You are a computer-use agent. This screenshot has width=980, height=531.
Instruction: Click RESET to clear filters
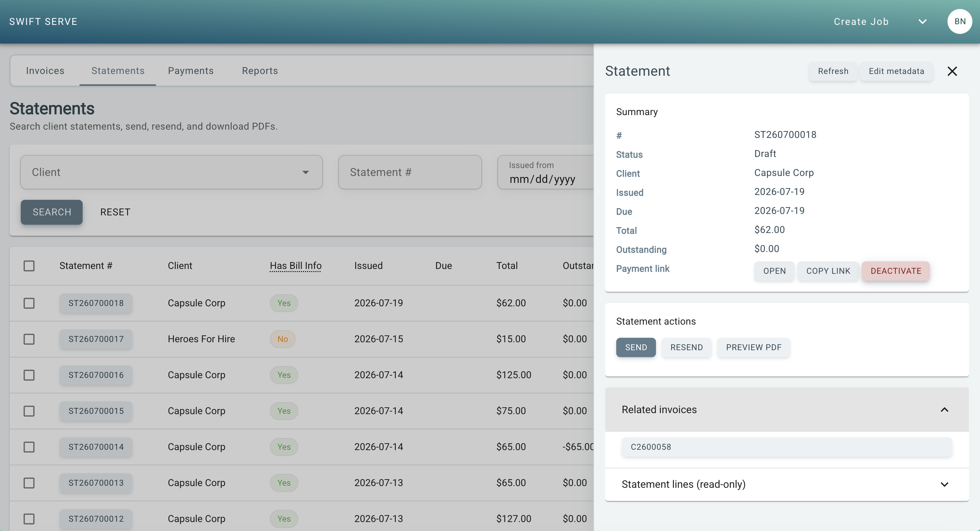[115, 212]
